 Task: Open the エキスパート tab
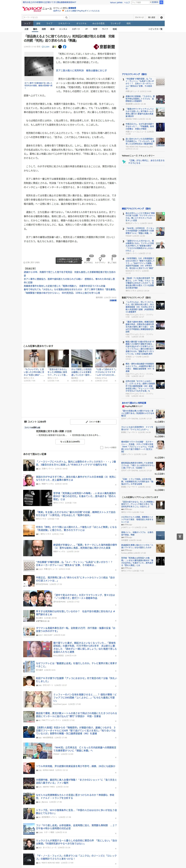(x=64, y=24)
